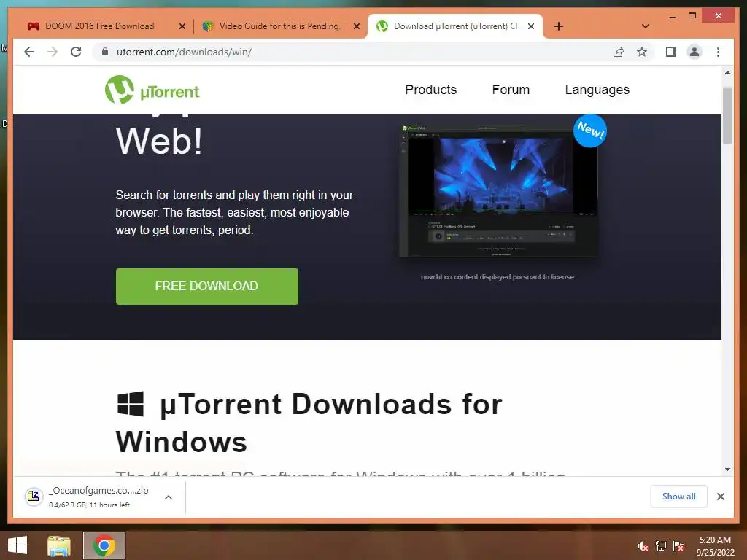This screenshot has height=560, width=747.
Task: Reload the page with the refresh icon
Action: [x=76, y=52]
